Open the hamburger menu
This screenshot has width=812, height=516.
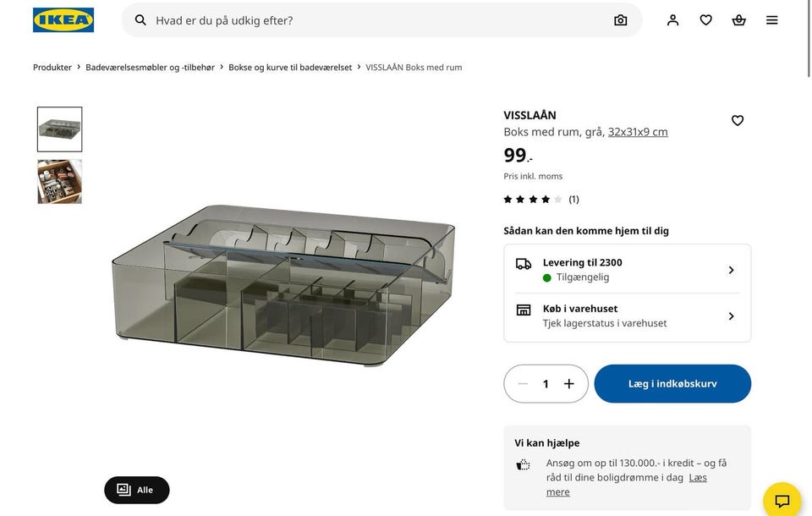pos(771,20)
